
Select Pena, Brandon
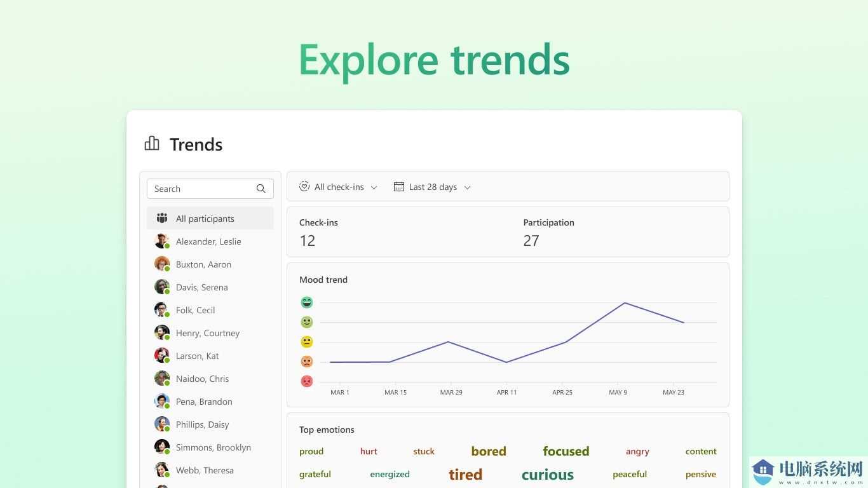click(210, 402)
